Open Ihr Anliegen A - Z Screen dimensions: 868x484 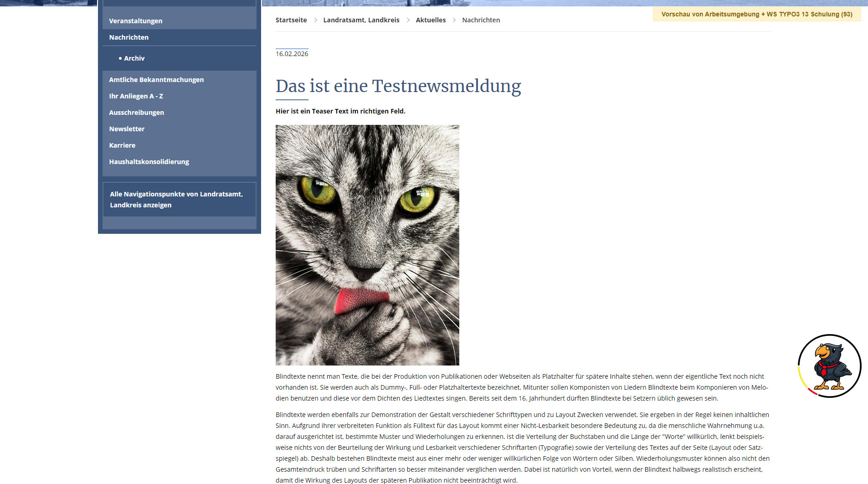136,96
